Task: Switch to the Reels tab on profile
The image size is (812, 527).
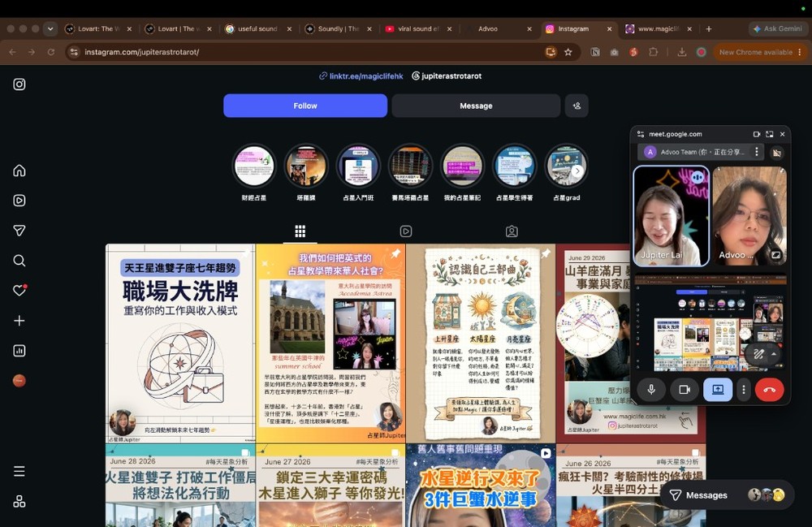Action: (x=406, y=231)
